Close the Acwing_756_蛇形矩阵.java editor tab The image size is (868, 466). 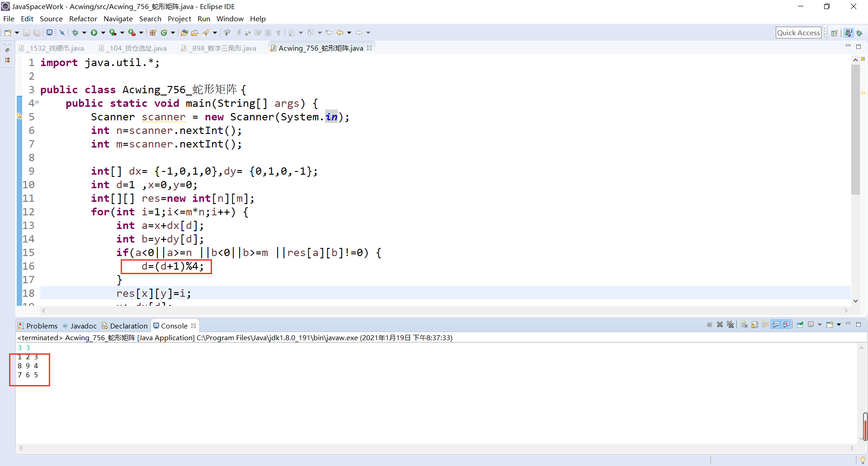pyautogui.click(x=369, y=48)
